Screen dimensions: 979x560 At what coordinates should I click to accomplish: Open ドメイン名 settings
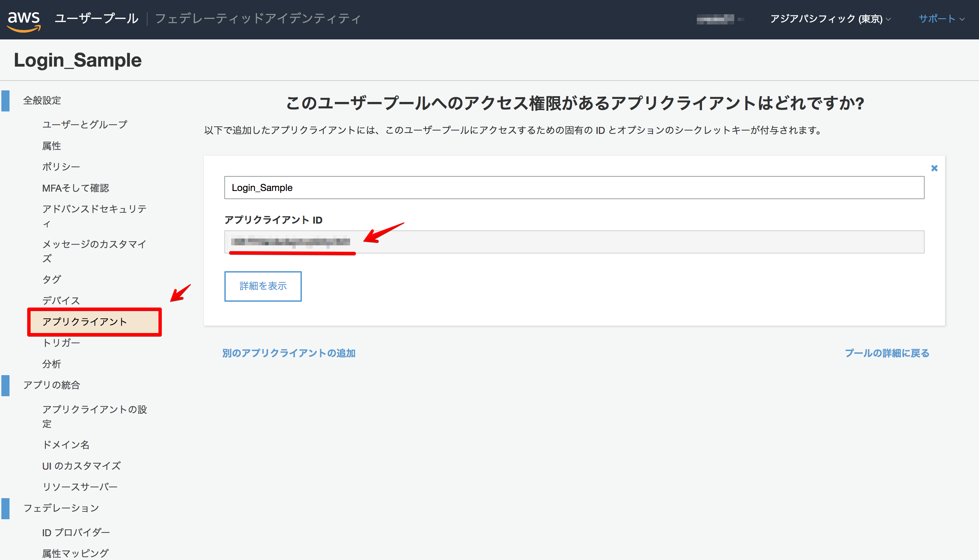(x=66, y=445)
